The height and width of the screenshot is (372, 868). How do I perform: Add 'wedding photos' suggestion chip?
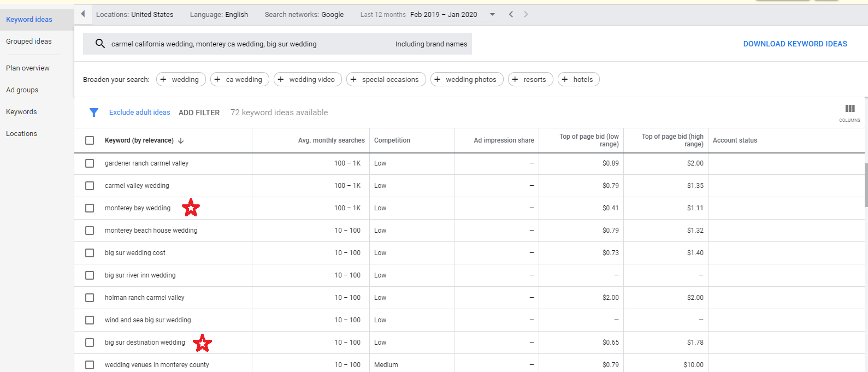[x=467, y=79]
